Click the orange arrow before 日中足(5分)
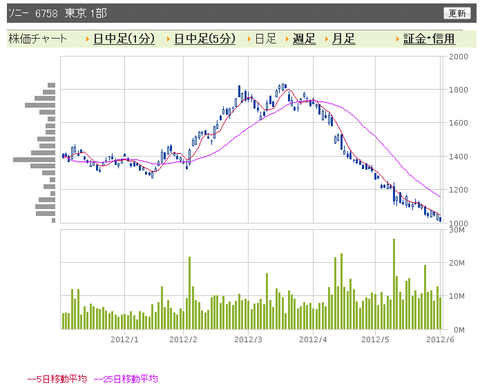This screenshot has width=480, height=385. click(x=168, y=39)
